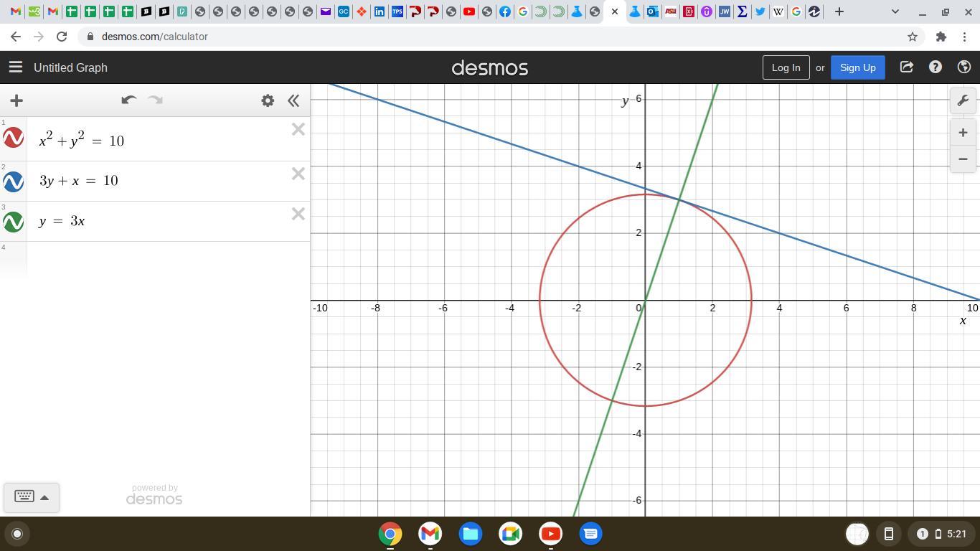Click the empty expression row 4
The image size is (980, 551).
pyautogui.click(x=165, y=260)
